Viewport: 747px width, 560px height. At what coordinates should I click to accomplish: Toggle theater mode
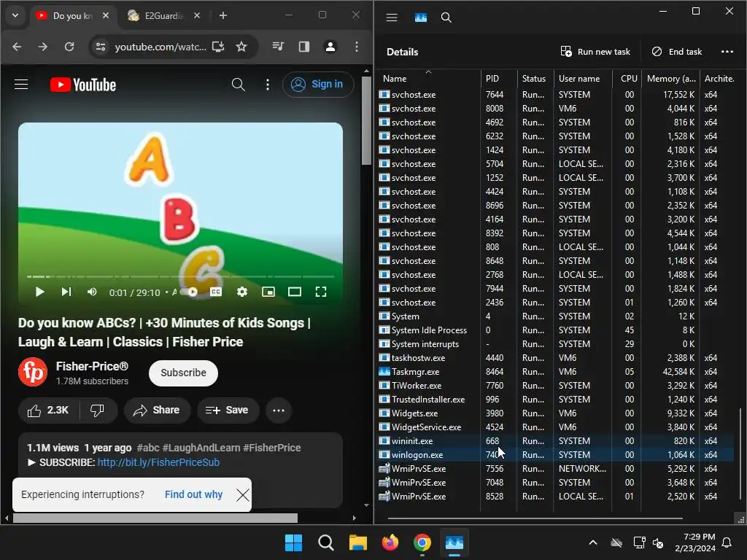(x=295, y=292)
